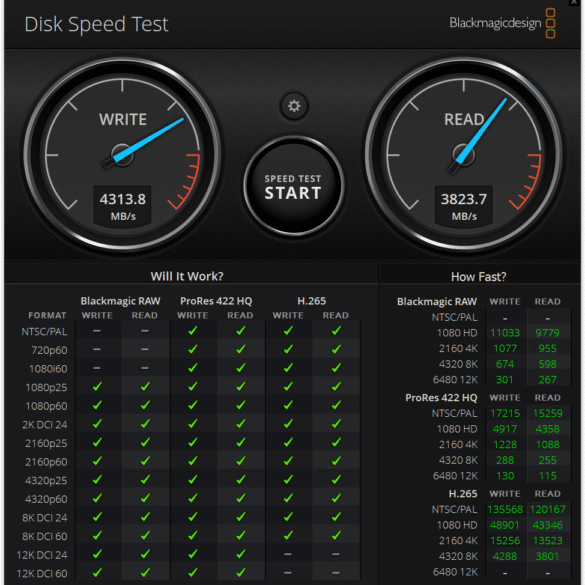585x585 pixels.
Task: Click ProRes 422 HQ NTSC/PAL read value 15259
Action: pos(548,413)
